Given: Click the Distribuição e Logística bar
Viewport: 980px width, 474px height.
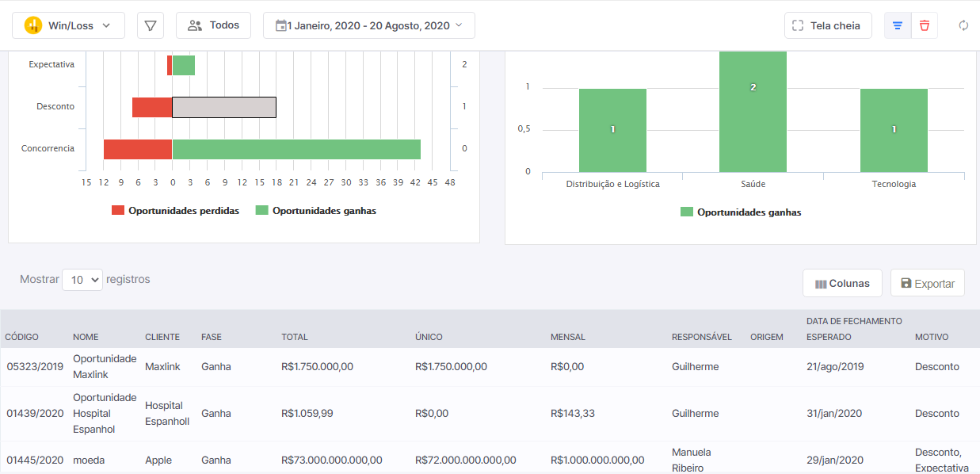Looking at the screenshot, I should [612, 130].
